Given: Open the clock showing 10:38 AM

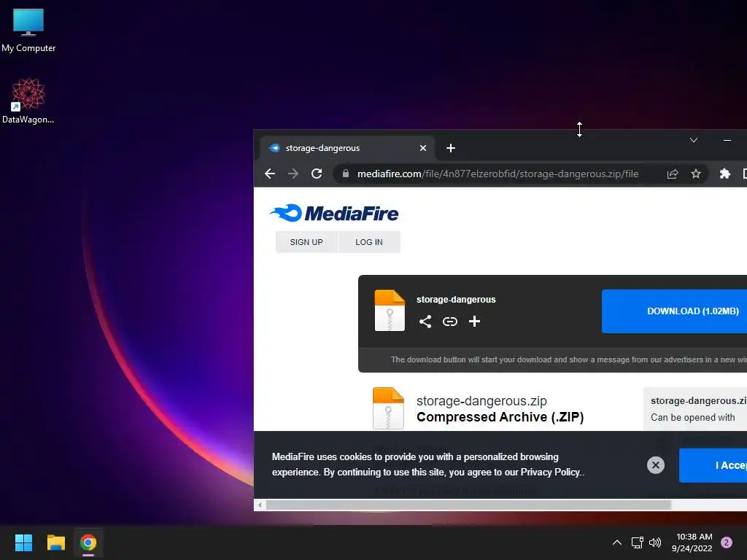Looking at the screenshot, I should click(x=692, y=542).
